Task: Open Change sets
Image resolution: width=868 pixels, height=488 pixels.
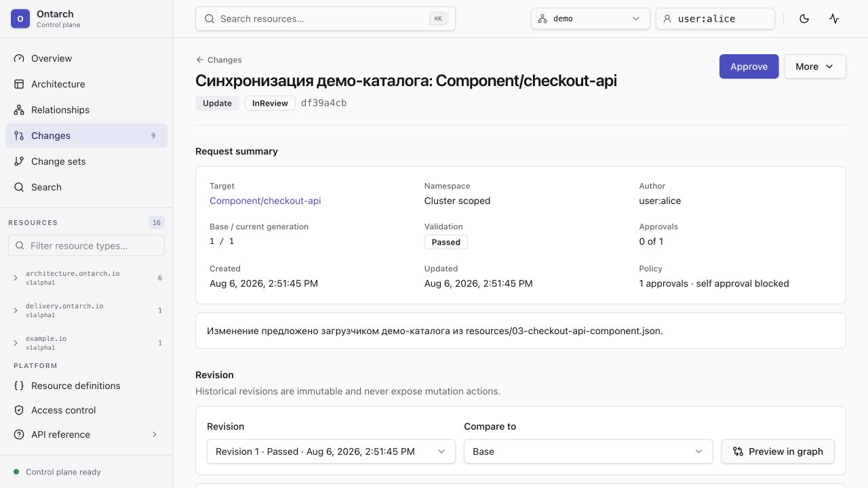Action: click(86, 161)
